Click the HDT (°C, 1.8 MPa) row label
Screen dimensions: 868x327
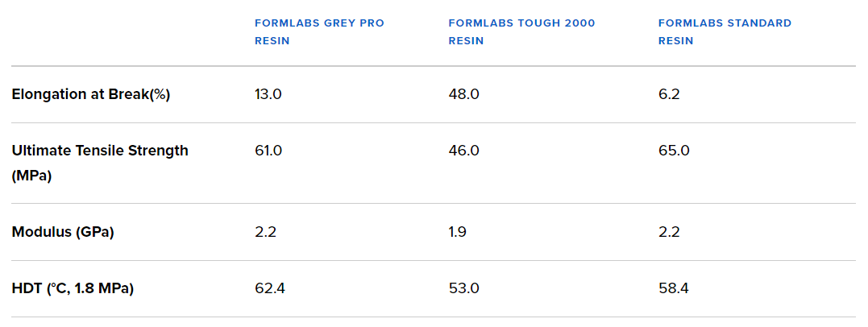(73, 288)
